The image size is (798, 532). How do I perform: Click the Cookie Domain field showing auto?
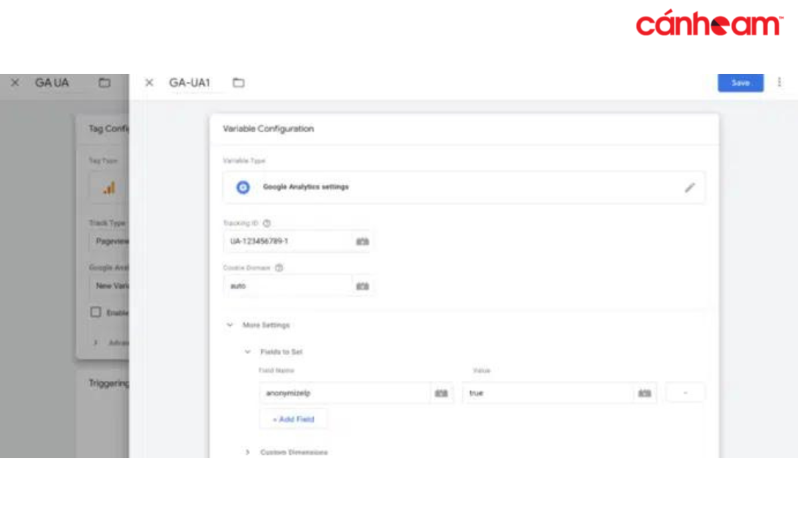288,286
